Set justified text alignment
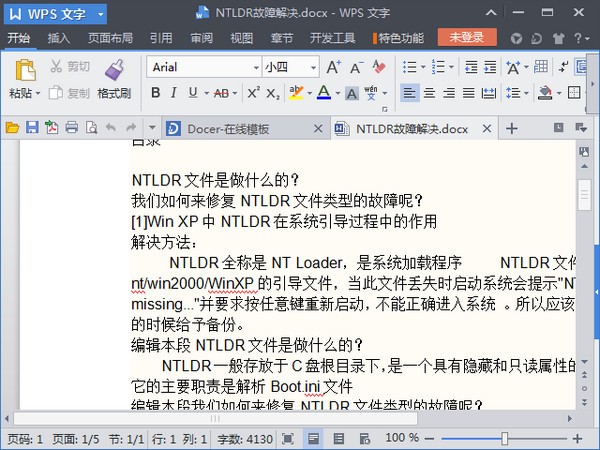Screen dimensions: 600x450 (469, 93)
